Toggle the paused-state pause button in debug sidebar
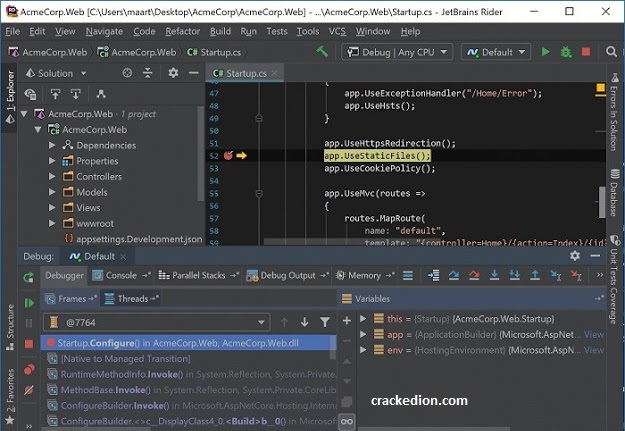The height and width of the screenshot is (431, 625). (x=29, y=323)
